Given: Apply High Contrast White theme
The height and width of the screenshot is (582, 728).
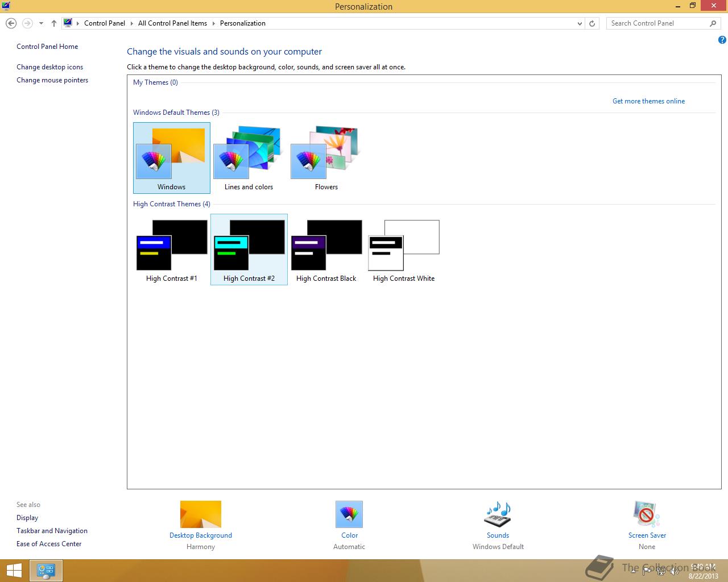Looking at the screenshot, I should (x=404, y=250).
